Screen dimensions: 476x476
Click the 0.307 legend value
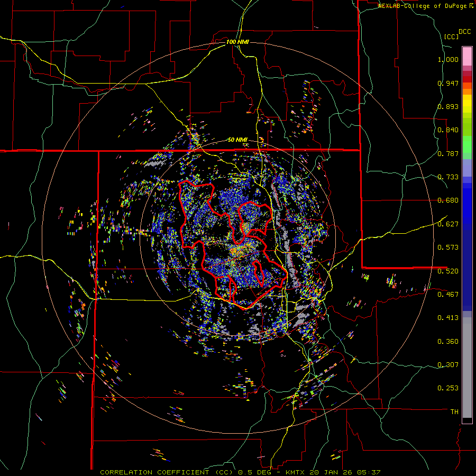pyautogui.click(x=448, y=365)
